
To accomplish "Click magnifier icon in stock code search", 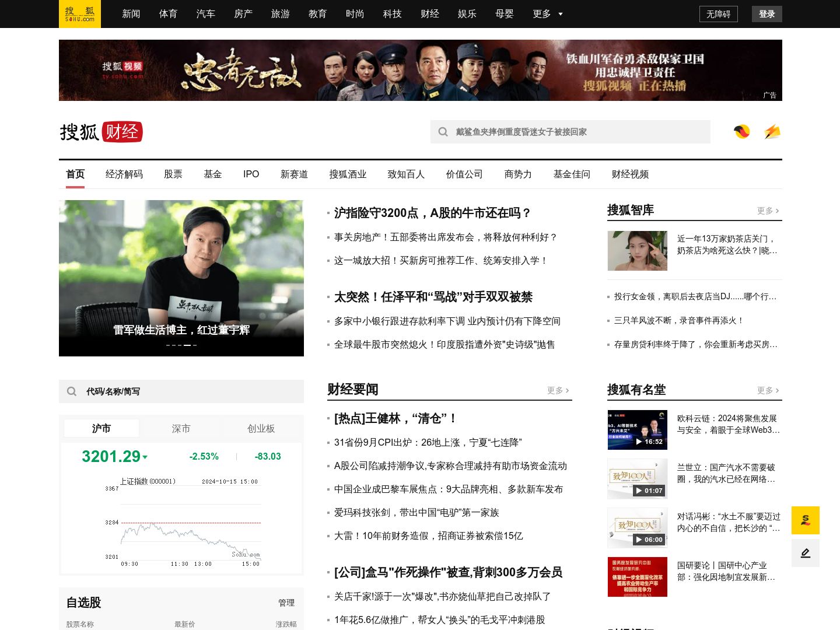I will (72, 391).
